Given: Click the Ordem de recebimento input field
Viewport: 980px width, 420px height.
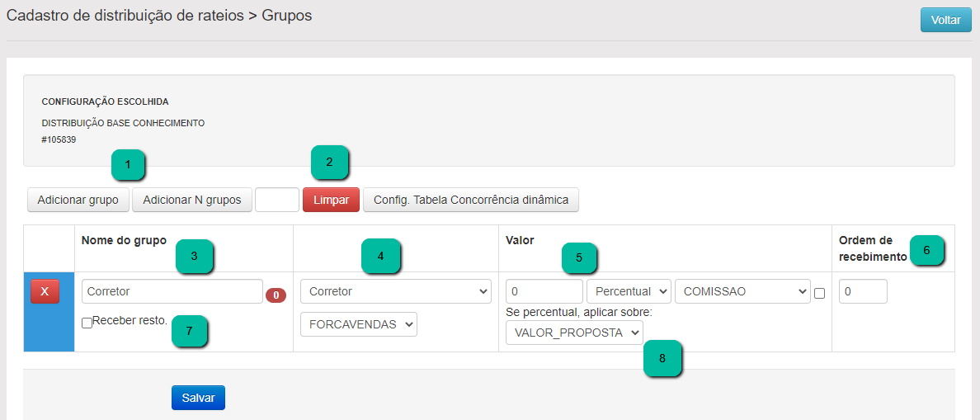Looking at the screenshot, I should coord(863,291).
